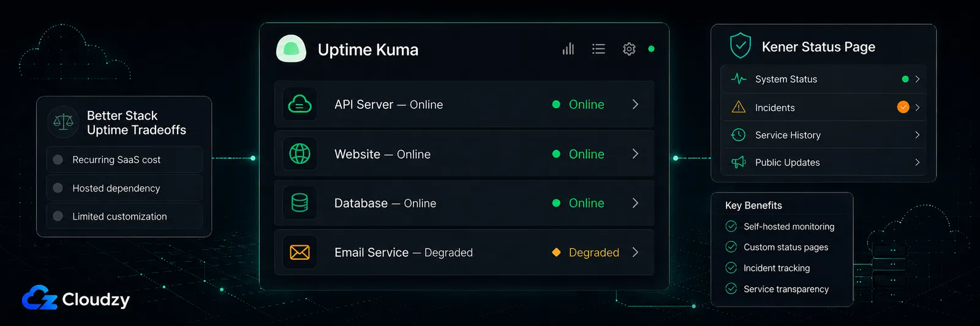Expand the System Status chevron
This screenshot has height=326, width=980.
[917, 79]
